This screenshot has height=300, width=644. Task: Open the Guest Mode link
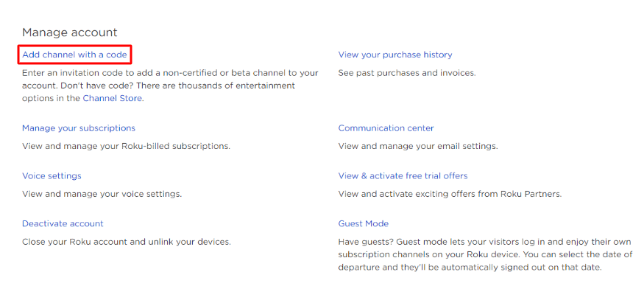click(x=363, y=224)
